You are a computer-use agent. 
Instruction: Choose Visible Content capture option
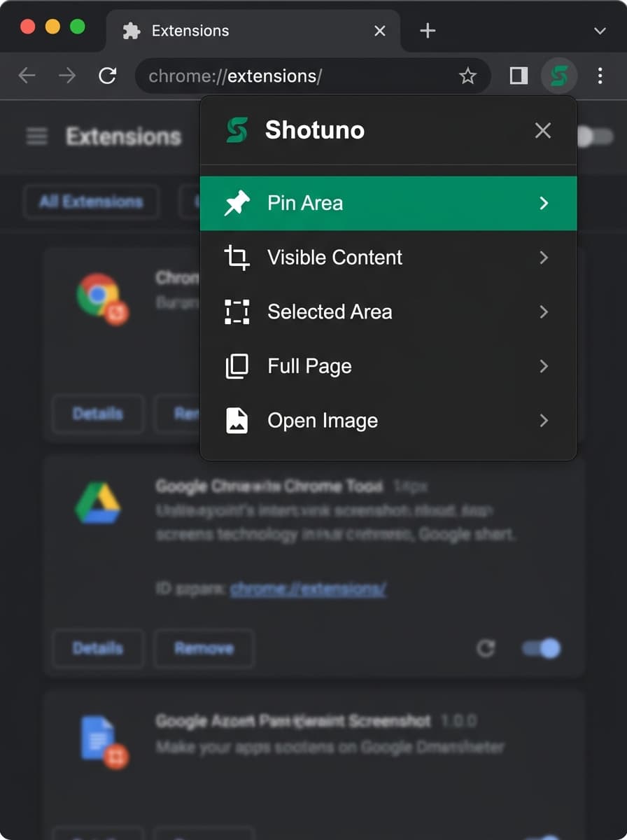(388, 258)
